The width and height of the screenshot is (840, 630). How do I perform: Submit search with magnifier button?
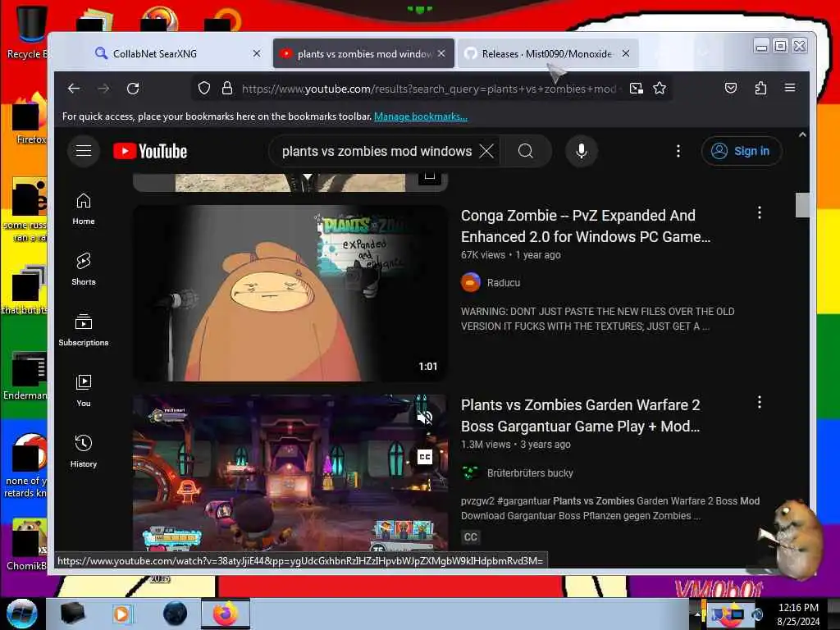coord(526,151)
